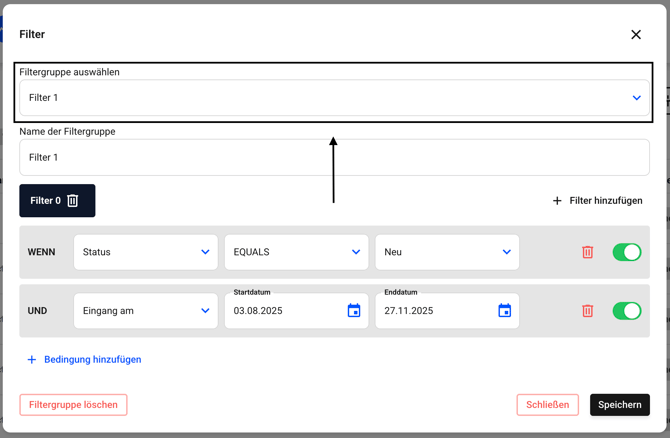Click the Speichern button
This screenshot has width=670, height=438.
tap(619, 405)
